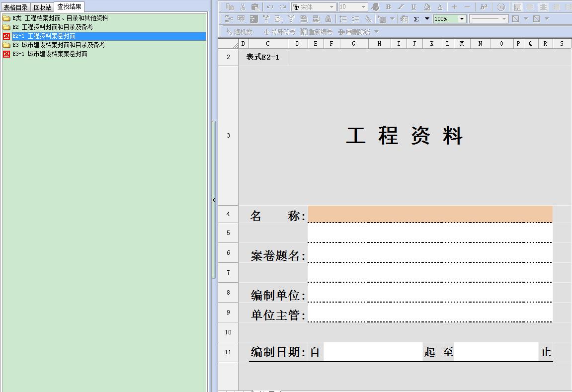The width and height of the screenshot is (572, 392).
Task: Click the increase font size plus icon
Action: [454, 7]
